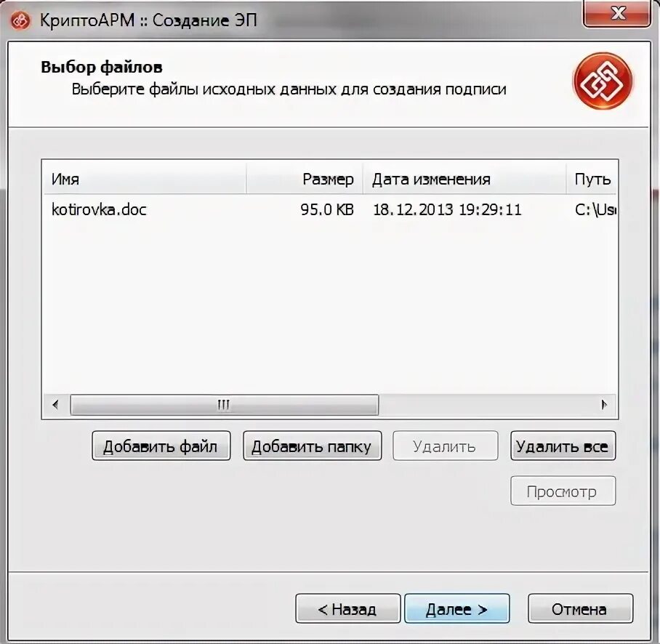Click the red КриптоАРМ logo emblem
This screenshot has width=660, height=644.
(603, 81)
